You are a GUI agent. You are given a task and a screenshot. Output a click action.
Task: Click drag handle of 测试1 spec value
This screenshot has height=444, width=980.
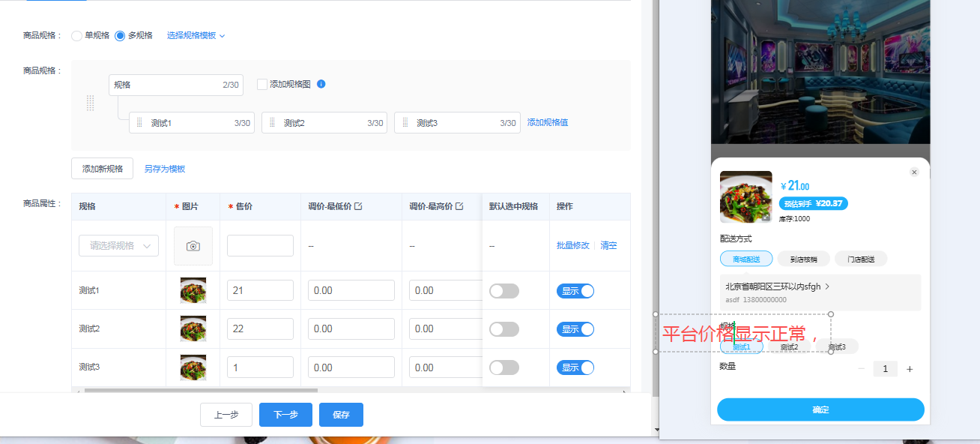point(139,122)
